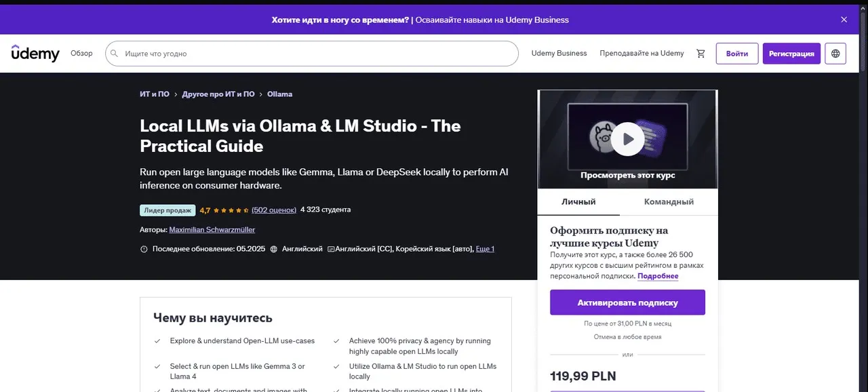The height and width of the screenshot is (392, 868).
Task: Click Активировать подписку button
Action: 627,302
